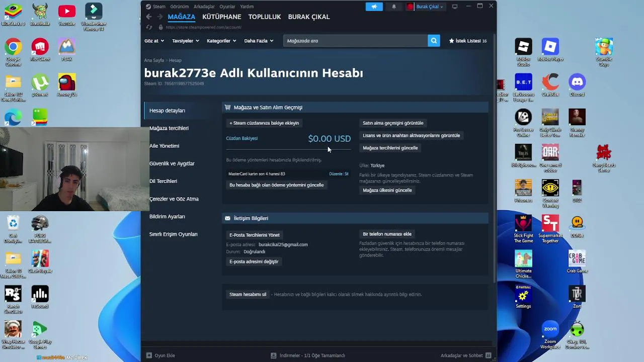
Task: Click Düzenle link for MasterCard
Action: coord(336,174)
